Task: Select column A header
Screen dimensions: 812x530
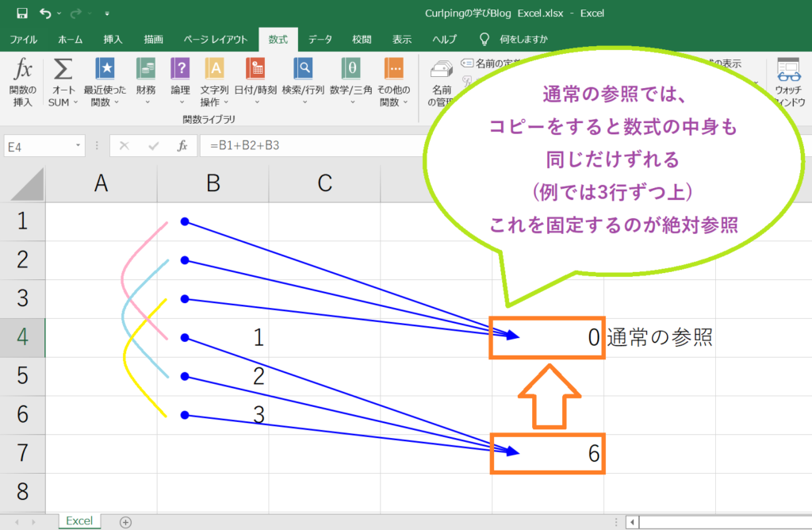Action: (x=101, y=183)
